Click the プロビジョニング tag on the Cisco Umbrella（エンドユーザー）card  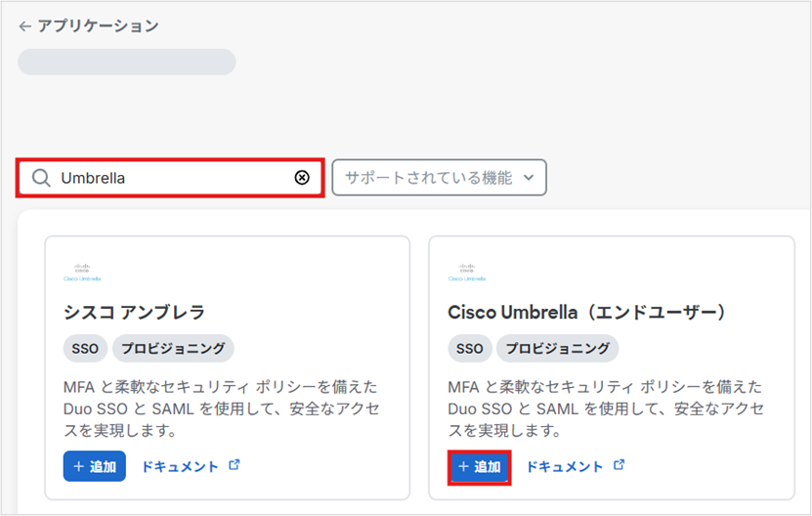(x=557, y=348)
